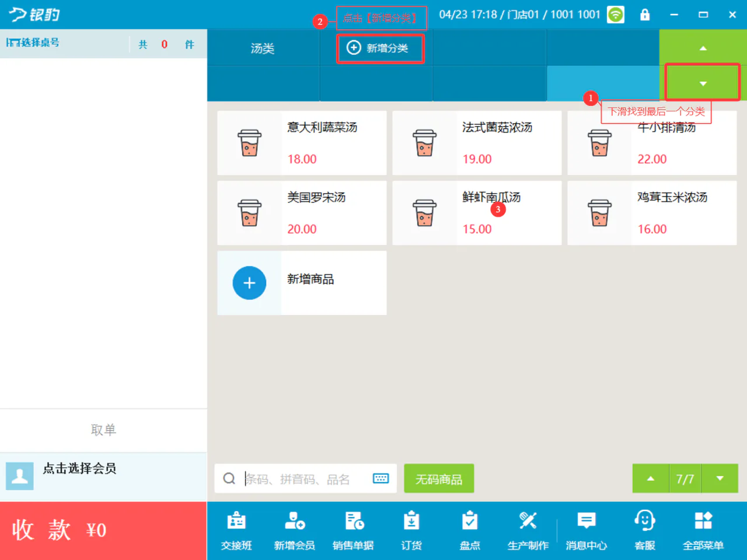This screenshot has width=747, height=560.
Task: Go to previous product page arrow
Action: (x=651, y=478)
